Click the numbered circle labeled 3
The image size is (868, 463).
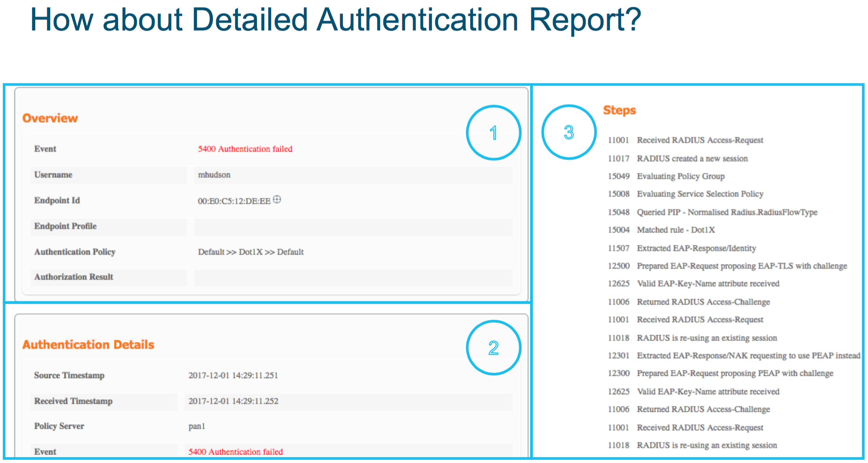click(x=568, y=131)
